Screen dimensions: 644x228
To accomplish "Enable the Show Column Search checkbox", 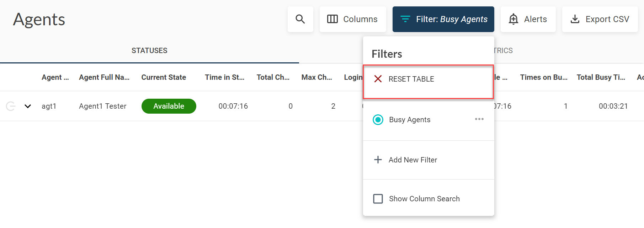I will pyautogui.click(x=378, y=199).
